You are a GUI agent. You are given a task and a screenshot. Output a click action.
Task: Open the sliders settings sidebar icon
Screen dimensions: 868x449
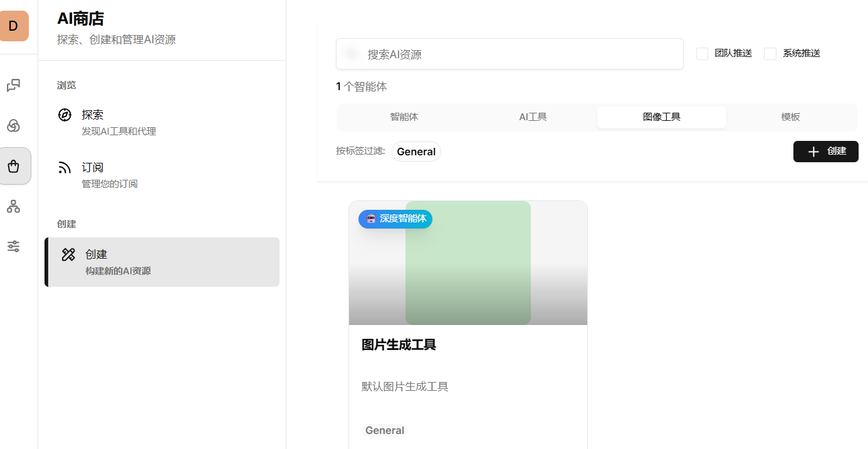(13, 246)
